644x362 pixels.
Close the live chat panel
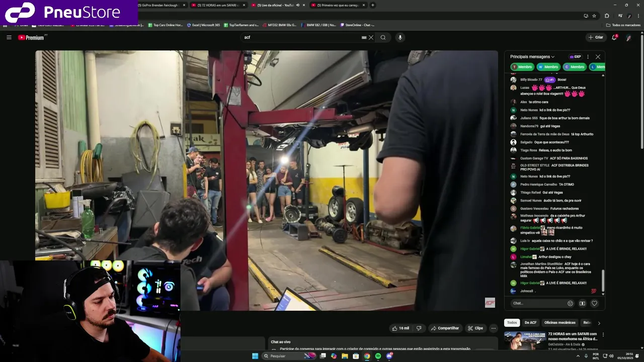pos(598,57)
